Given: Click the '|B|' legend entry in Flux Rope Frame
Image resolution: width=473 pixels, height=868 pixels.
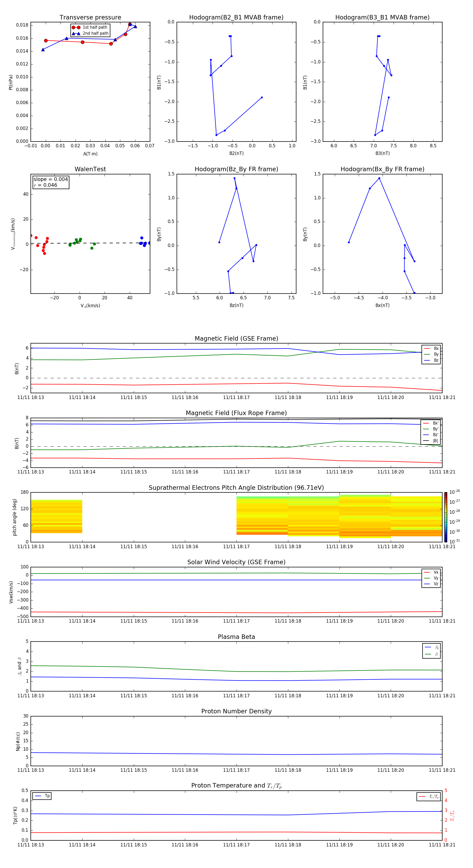Looking at the screenshot, I should (x=431, y=441).
